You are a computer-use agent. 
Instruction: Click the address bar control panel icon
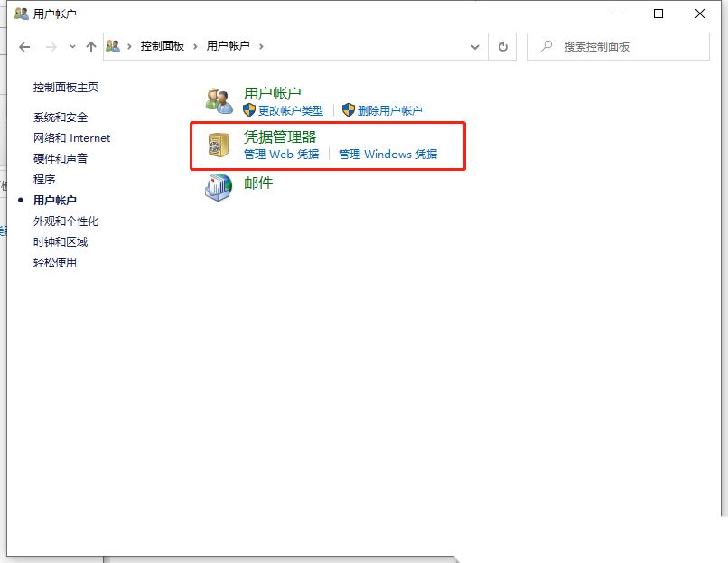tap(114, 46)
